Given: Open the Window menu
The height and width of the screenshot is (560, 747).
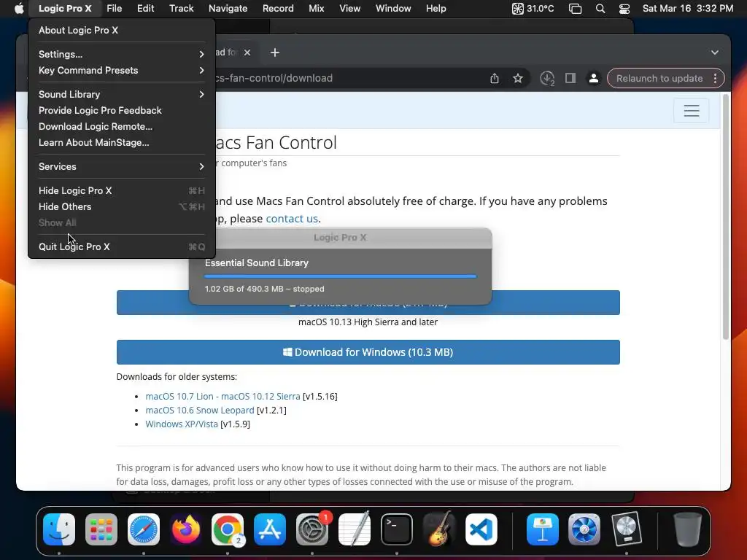Looking at the screenshot, I should click(x=393, y=8).
